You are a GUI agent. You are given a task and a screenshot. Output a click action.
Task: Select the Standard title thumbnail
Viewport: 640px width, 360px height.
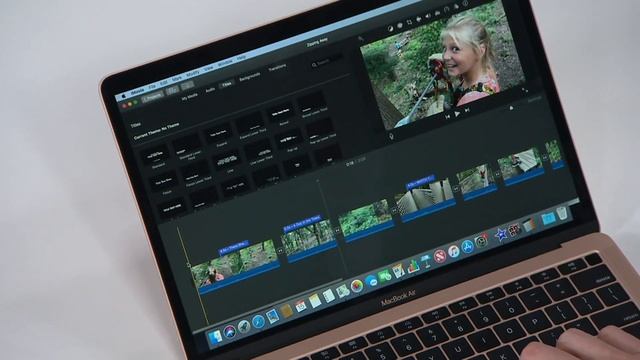tap(155, 155)
